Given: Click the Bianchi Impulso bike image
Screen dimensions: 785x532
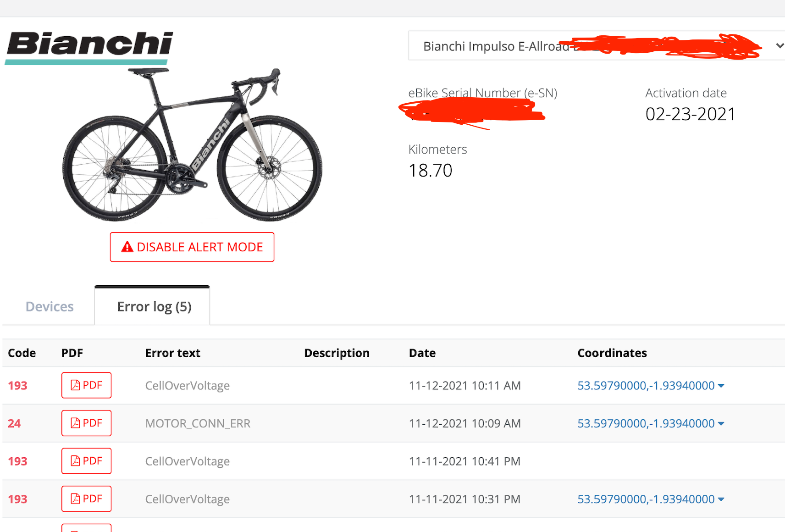Looking at the screenshot, I should tap(192, 144).
